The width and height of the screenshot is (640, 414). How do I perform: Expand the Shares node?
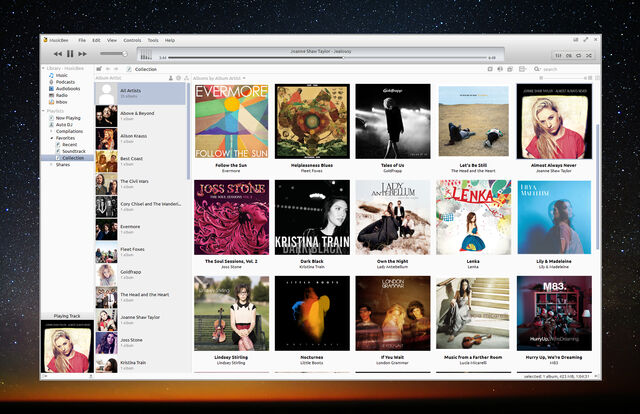(x=51, y=165)
